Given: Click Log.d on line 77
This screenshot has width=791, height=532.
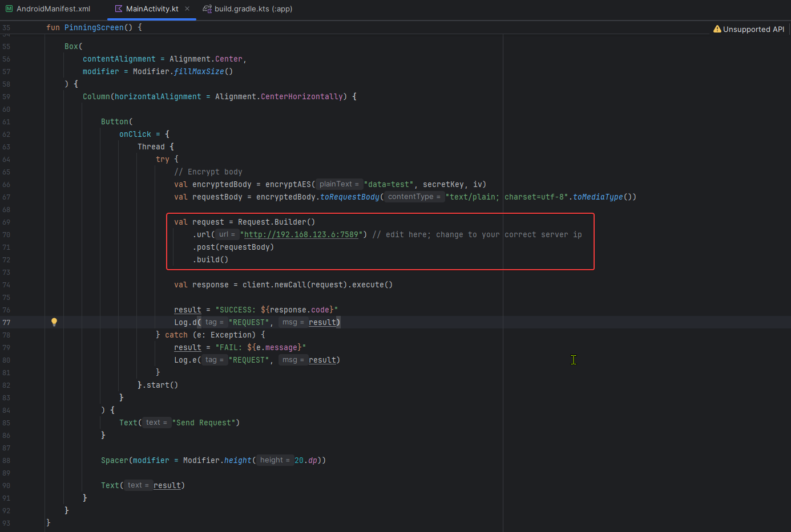Looking at the screenshot, I should (x=185, y=322).
